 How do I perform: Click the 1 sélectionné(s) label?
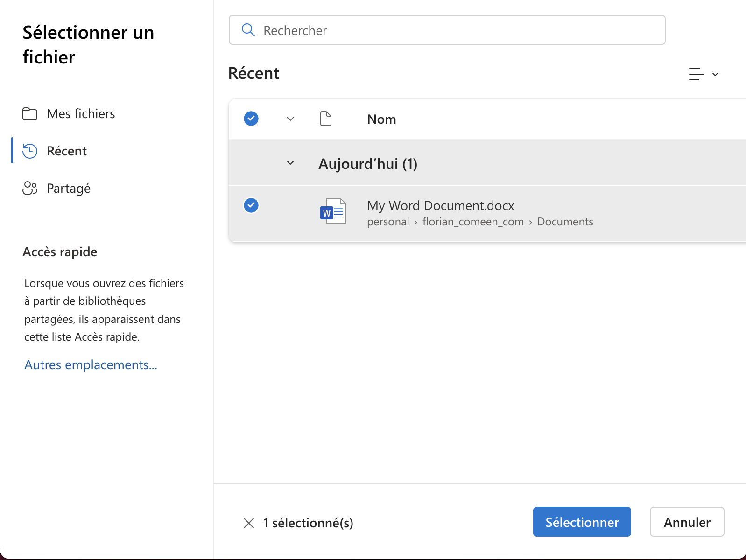pyautogui.click(x=308, y=523)
